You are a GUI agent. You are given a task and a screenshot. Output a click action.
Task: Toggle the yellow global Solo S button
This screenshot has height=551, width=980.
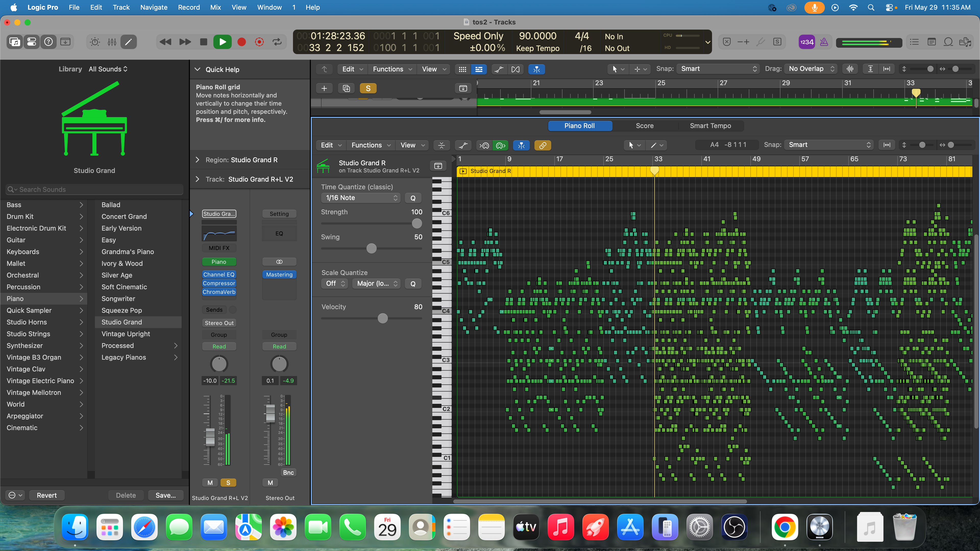pos(368,88)
